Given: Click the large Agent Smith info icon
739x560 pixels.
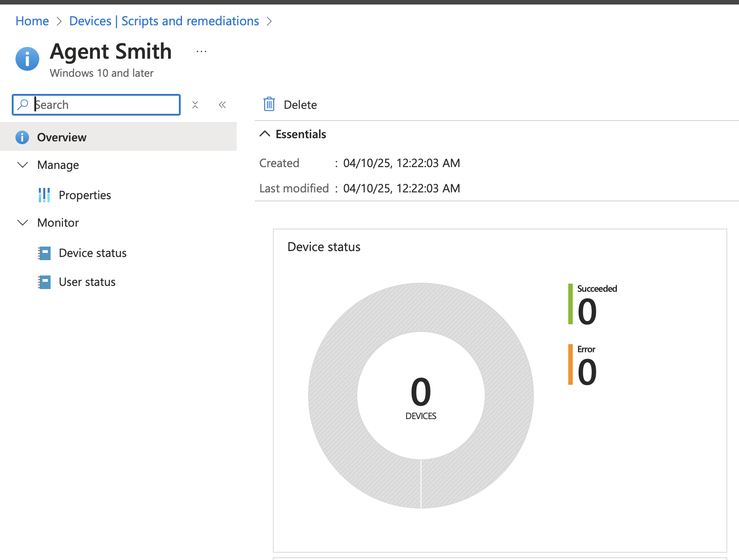Looking at the screenshot, I should tap(27, 59).
